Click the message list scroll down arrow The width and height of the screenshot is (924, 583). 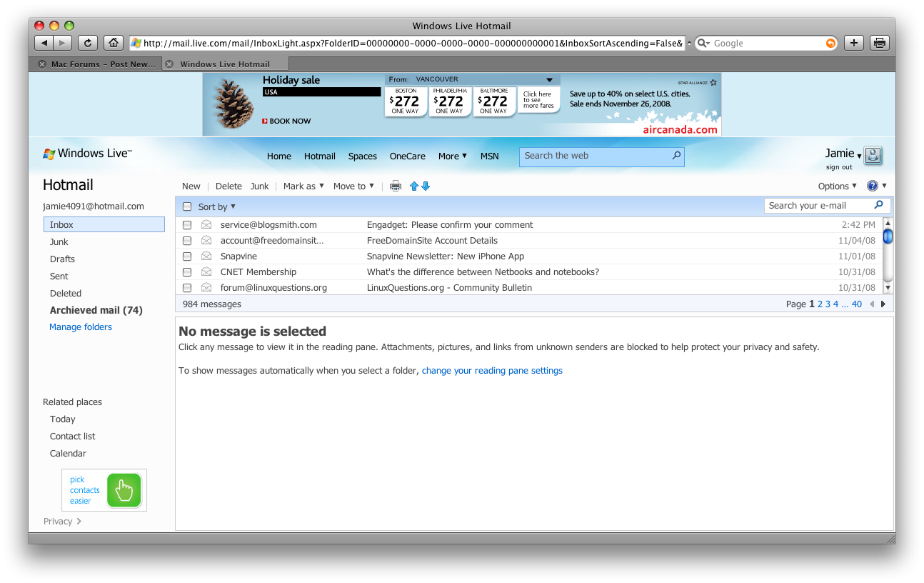[888, 288]
